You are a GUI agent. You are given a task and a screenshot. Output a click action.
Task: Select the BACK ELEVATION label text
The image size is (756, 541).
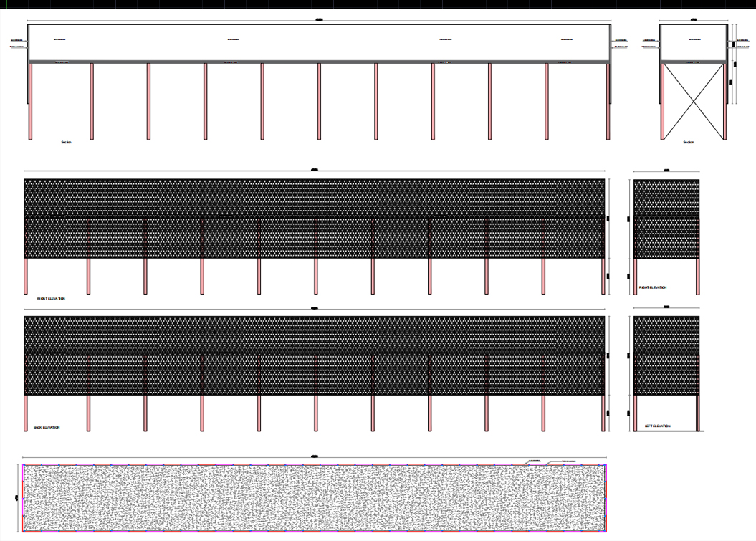(x=47, y=427)
